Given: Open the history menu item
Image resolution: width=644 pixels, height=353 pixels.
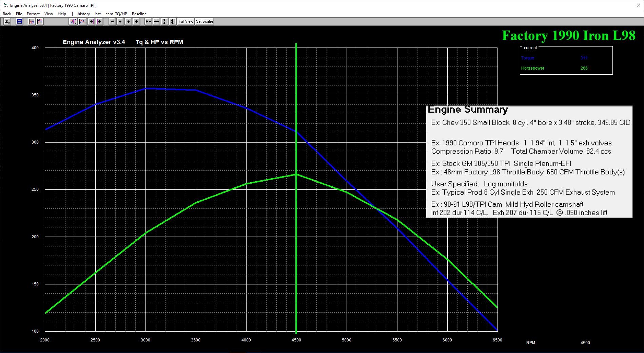Looking at the screenshot, I should click(83, 14).
